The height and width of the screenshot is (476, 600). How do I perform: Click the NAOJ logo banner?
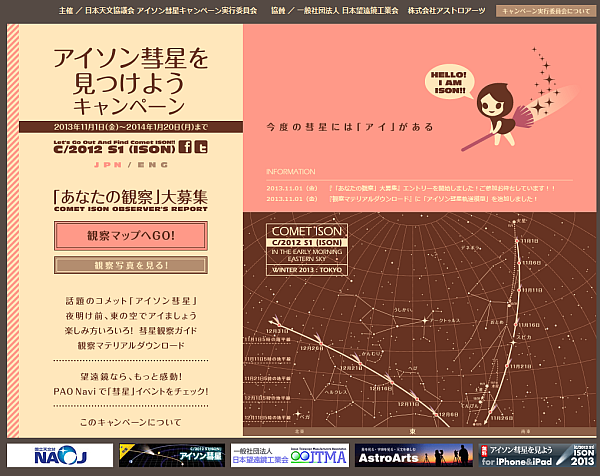tap(59, 456)
